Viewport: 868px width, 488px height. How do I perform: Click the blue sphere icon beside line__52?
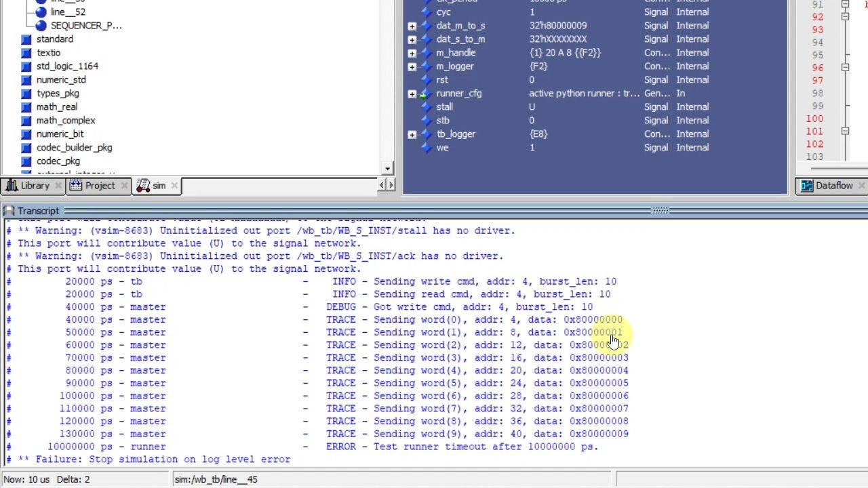point(41,12)
